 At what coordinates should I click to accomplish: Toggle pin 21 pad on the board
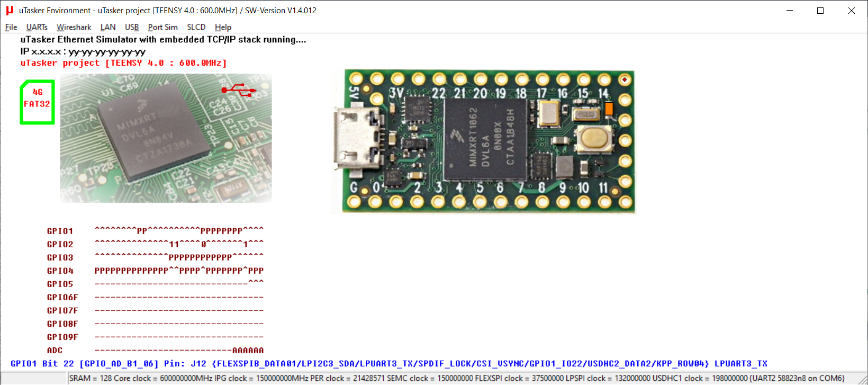coord(459,79)
